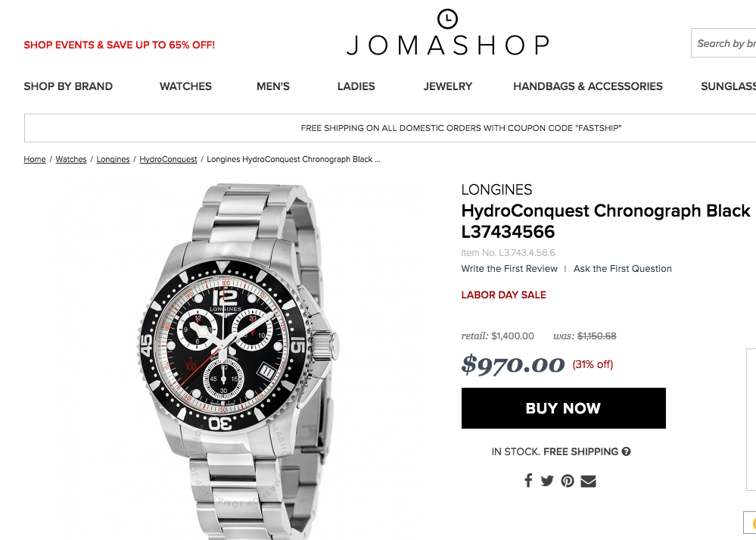The width and height of the screenshot is (756, 540).
Task: Go to Jewelry category
Action: pos(448,86)
